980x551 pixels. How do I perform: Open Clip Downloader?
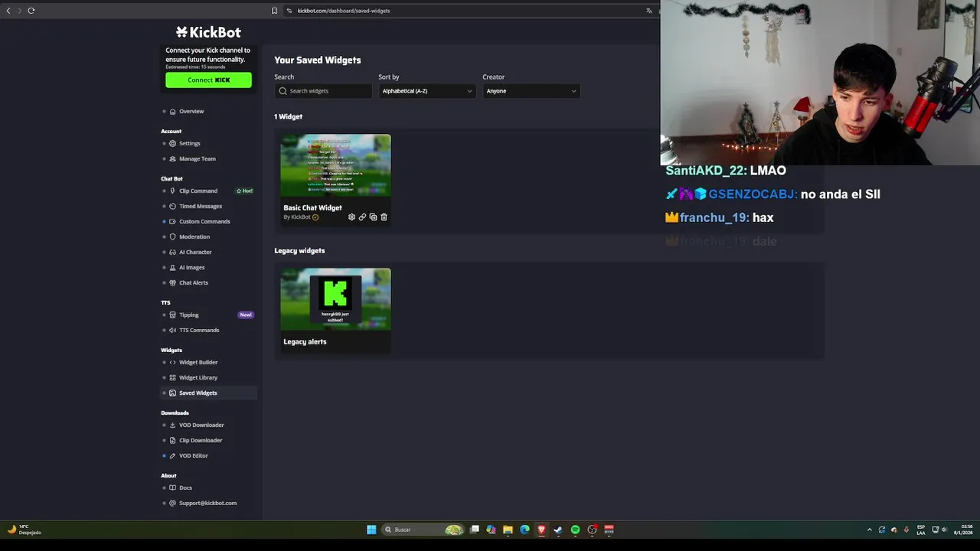click(201, 441)
